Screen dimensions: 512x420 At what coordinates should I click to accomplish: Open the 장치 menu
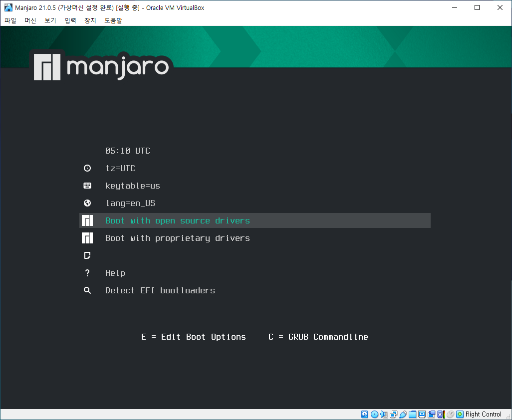point(90,20)
